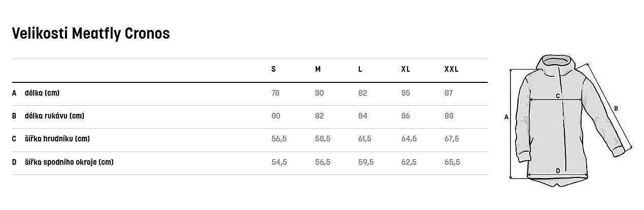Click the B sleeve marker on diagram
Image resolution: width=644 pixels, height=210 pixels.
tap(616, 108)
